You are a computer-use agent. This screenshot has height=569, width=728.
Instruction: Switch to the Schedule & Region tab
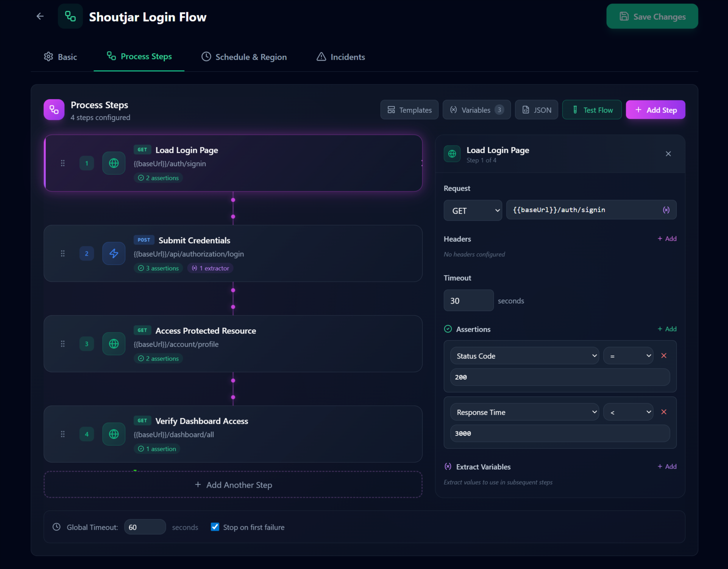coord(244,57)
